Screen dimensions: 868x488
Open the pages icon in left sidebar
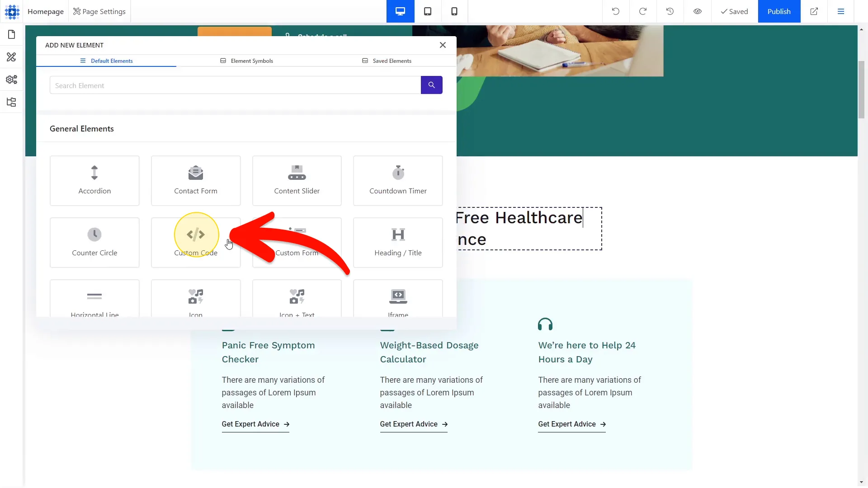click(11, 34)
